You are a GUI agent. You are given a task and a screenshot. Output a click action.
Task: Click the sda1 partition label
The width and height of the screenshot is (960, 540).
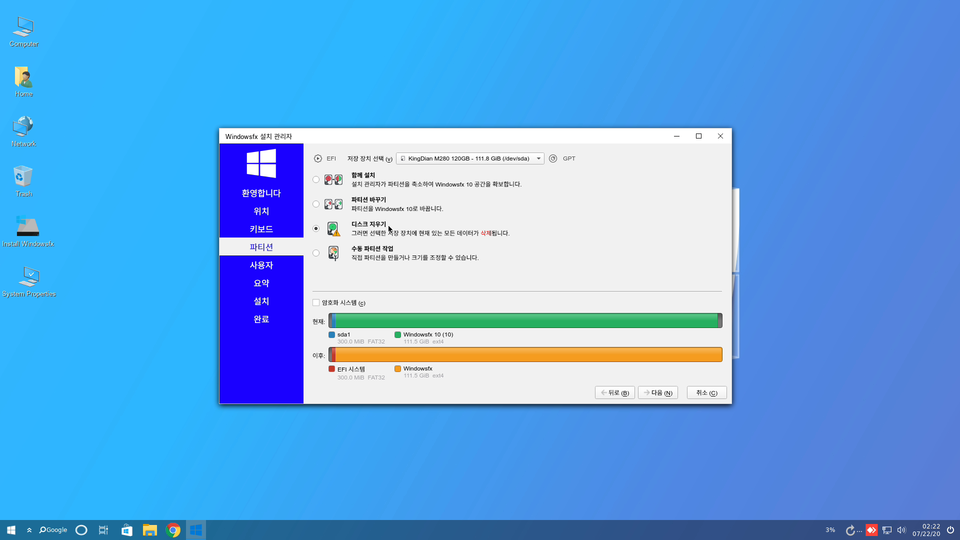[x=344, y=335]
